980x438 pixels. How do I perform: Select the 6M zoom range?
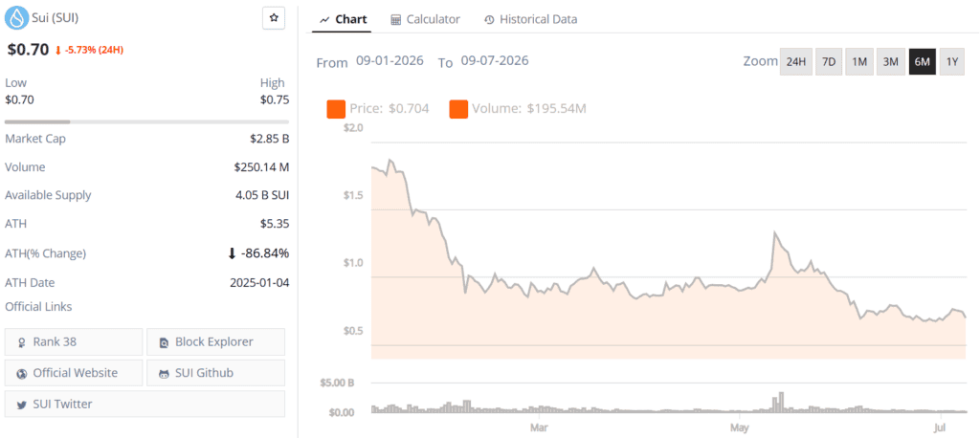coord(923,62)
